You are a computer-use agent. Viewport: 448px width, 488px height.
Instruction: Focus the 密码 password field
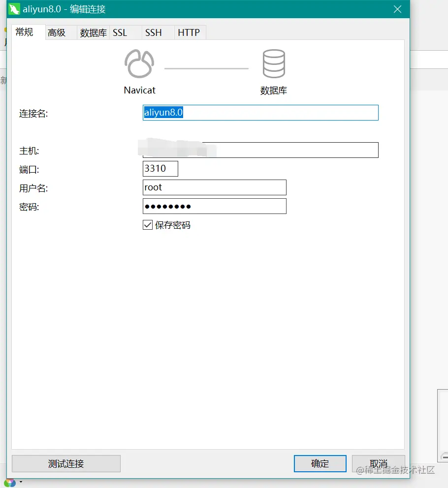click(214, 206)
